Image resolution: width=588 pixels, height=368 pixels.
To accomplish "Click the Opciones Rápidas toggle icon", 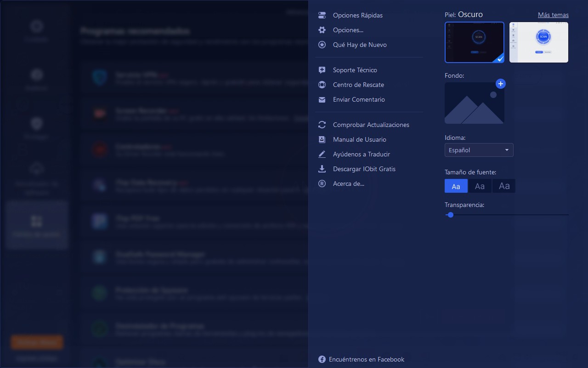I will click(x=322, y=15).
